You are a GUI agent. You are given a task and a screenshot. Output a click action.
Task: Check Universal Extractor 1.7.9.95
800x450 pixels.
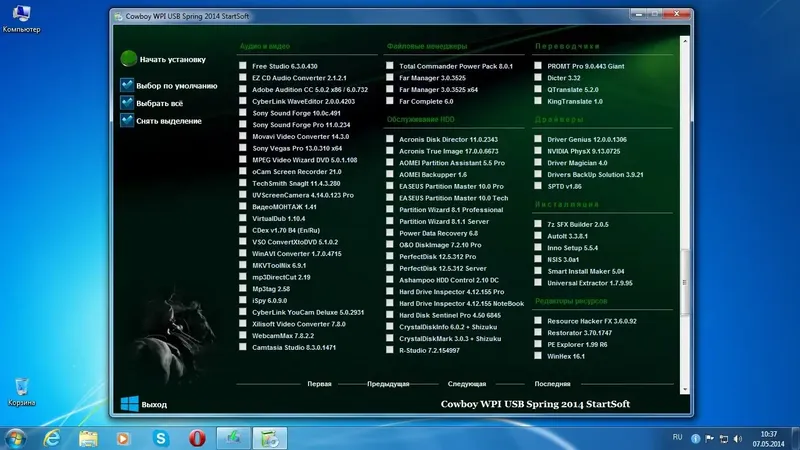click(538, 282)
